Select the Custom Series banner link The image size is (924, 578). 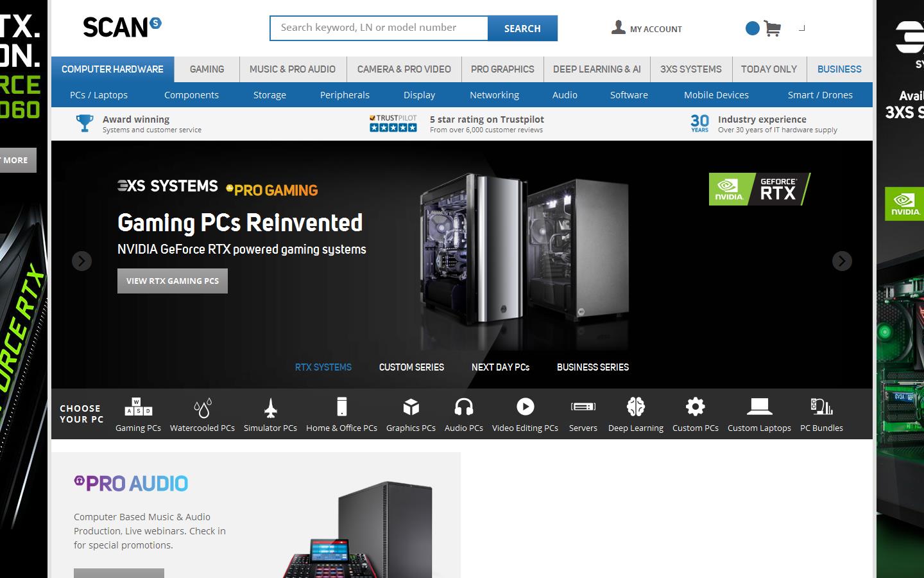point(411,367)
